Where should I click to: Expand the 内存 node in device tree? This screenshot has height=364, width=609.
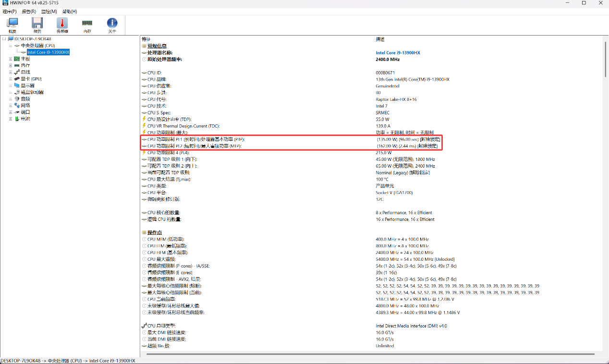10,65
